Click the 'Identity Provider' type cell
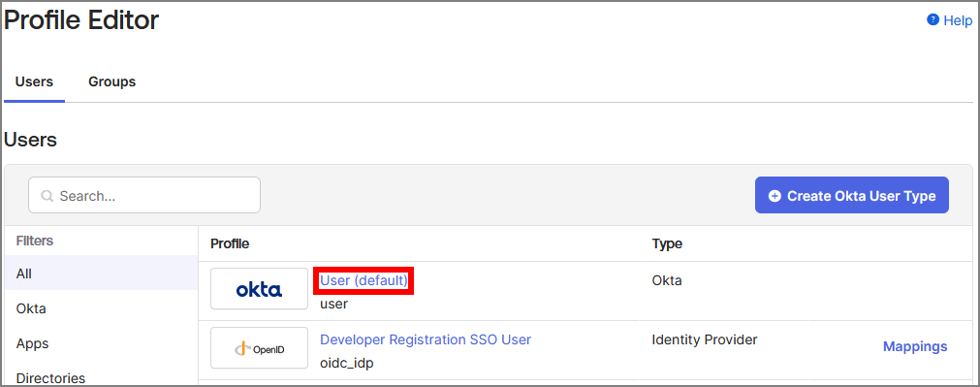 (705, 339)
